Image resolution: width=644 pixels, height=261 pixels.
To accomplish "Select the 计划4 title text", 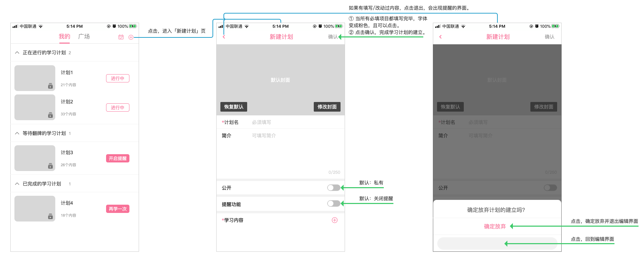I will click(x=67, y=203).
